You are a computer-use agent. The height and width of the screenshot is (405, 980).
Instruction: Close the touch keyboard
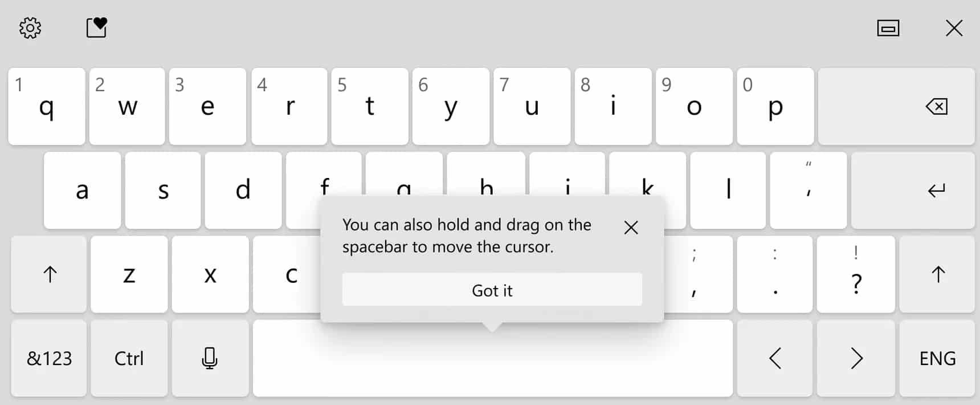(954, 28)
